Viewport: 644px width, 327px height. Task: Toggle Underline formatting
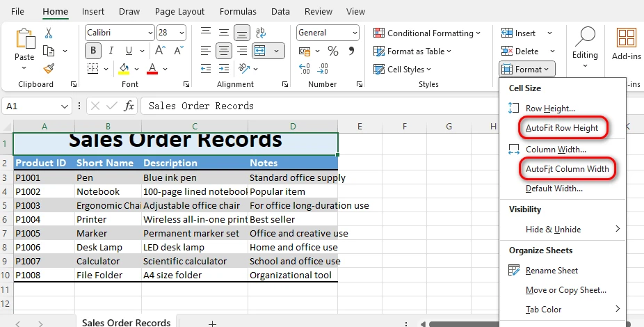click(x=129, y=51)
